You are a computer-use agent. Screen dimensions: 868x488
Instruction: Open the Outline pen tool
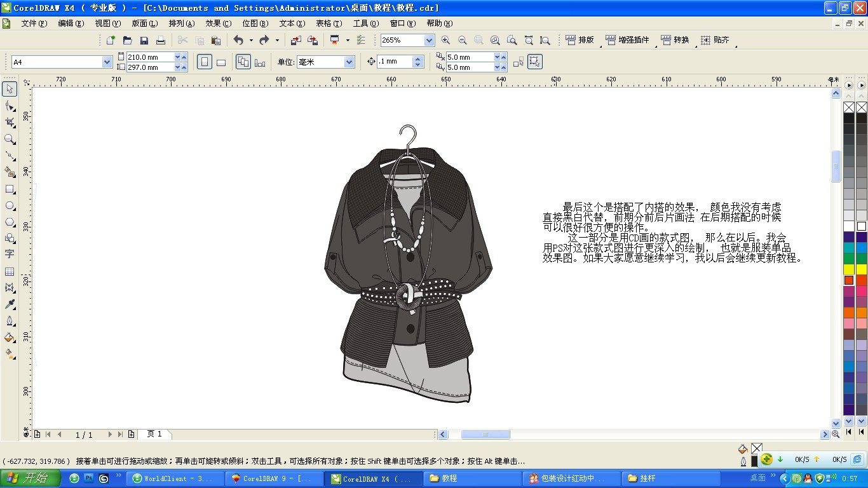tap(10, 321)
